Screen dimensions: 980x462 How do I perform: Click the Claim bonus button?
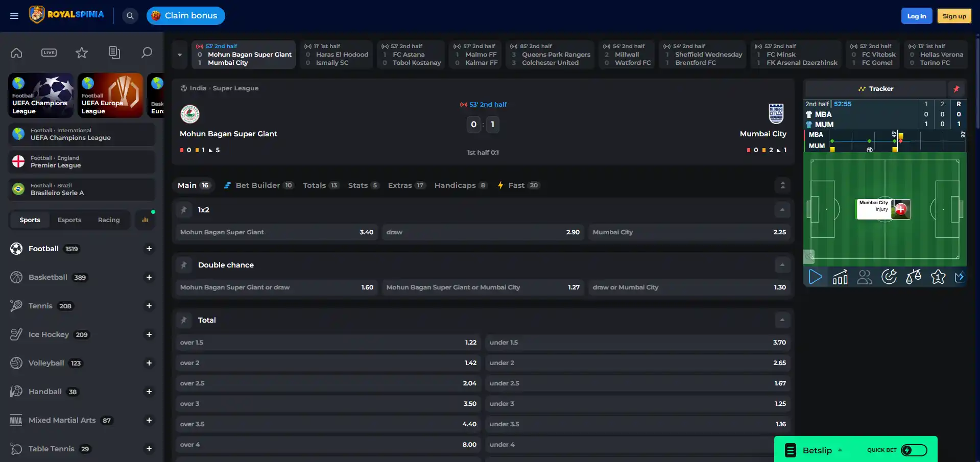point(186,16)
